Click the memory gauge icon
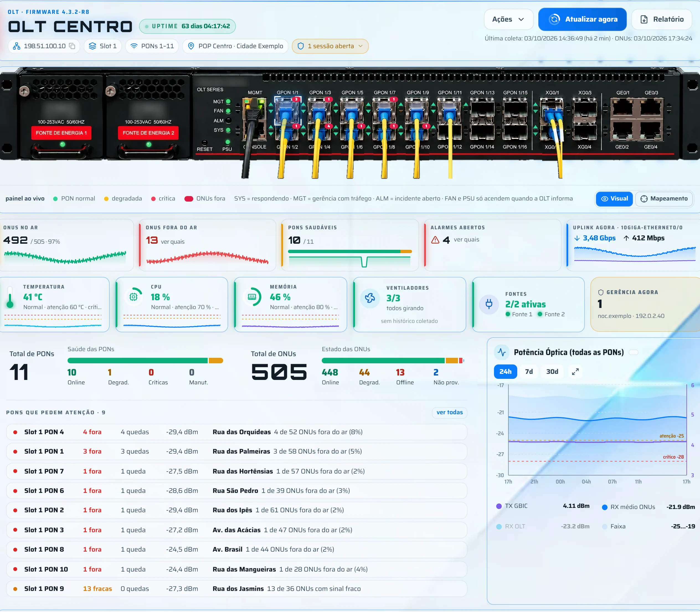The width and height of the screenshot is (700, 612). click(252, 297)
